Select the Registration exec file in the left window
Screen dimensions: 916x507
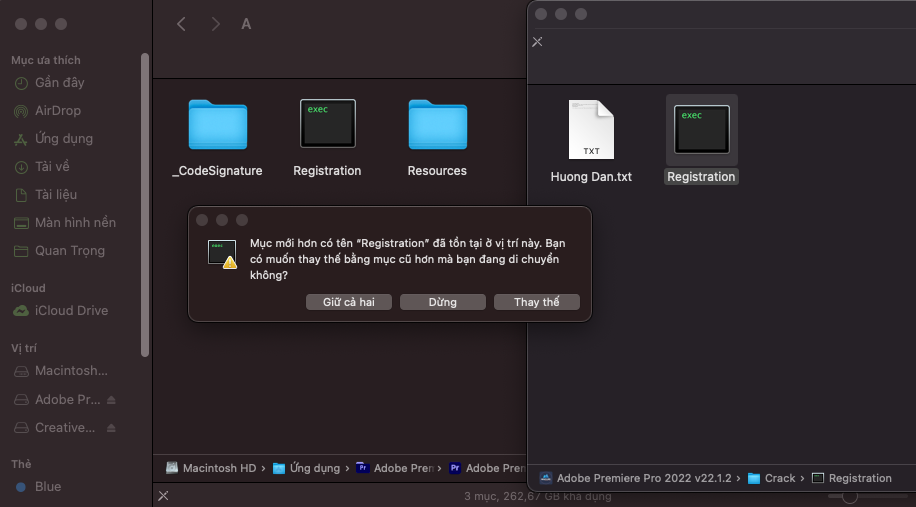[327, 138]
